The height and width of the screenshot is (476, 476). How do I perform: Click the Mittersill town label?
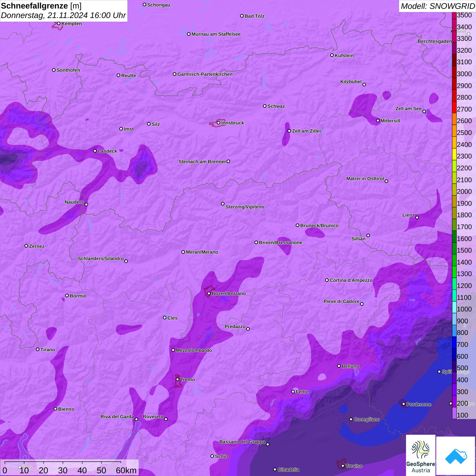click(390, 121)
